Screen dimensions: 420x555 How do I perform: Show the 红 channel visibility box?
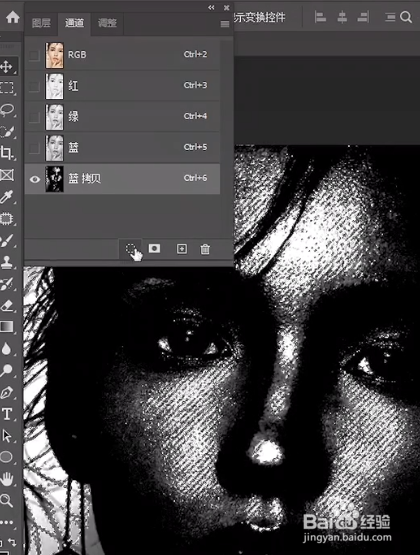click(34, 86)
